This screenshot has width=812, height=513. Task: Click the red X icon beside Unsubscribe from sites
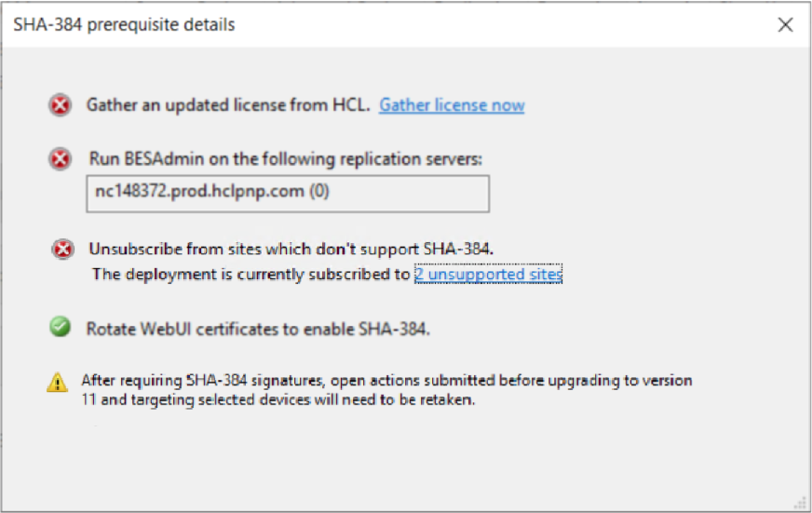coord(62,249)
